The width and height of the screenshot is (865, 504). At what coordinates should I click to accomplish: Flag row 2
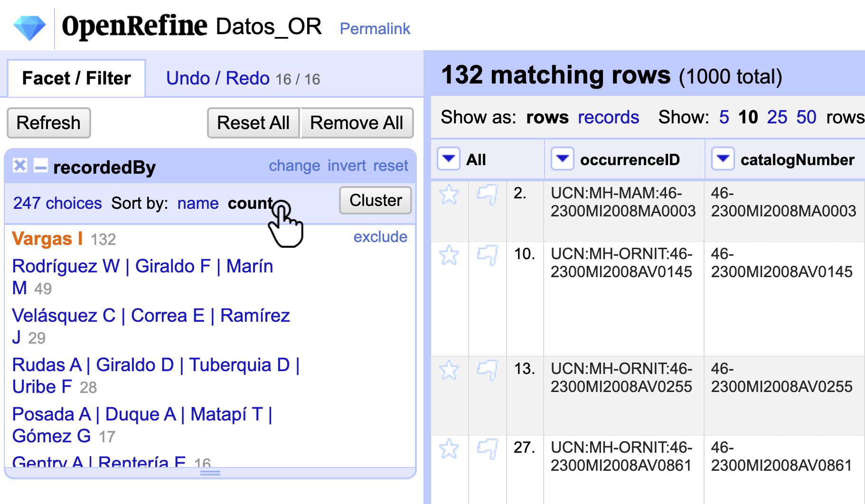(x=487, y=195)
